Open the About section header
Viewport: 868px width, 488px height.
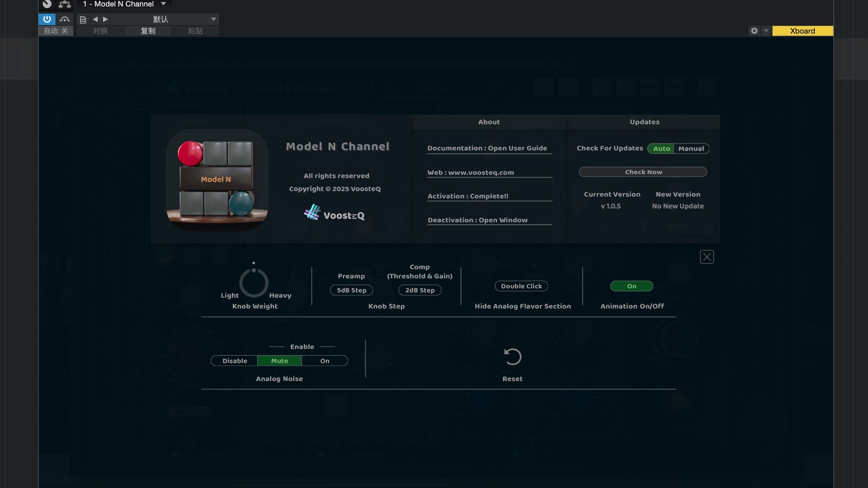489,122
